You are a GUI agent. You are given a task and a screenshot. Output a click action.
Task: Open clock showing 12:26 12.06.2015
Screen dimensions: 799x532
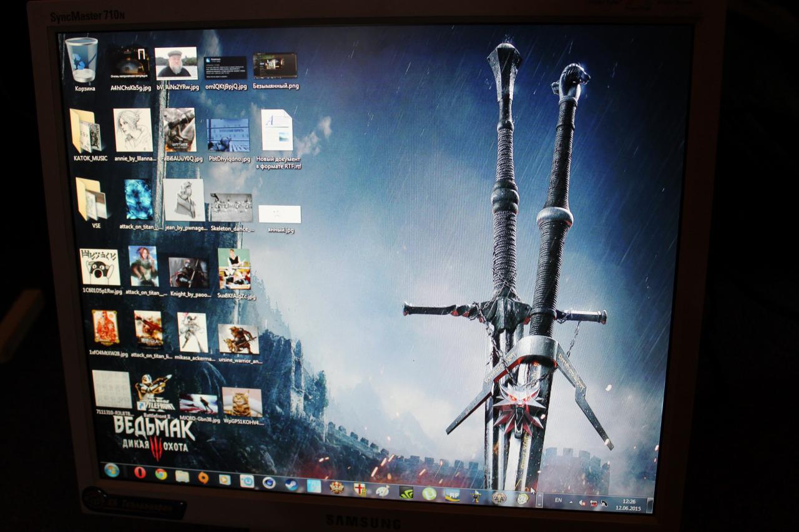point(629,505)
